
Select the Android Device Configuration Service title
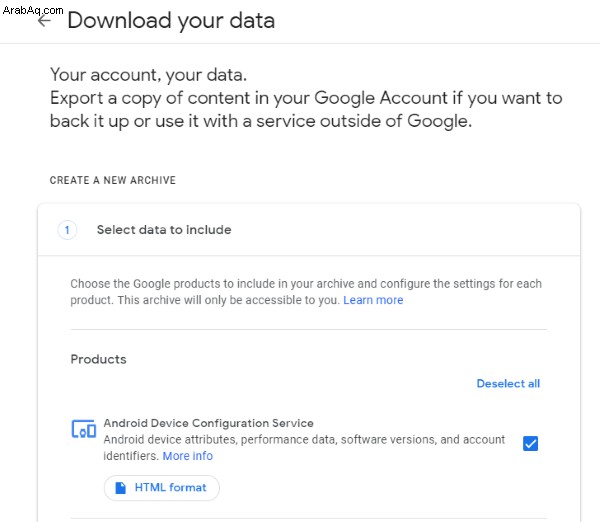coord(209,423)
